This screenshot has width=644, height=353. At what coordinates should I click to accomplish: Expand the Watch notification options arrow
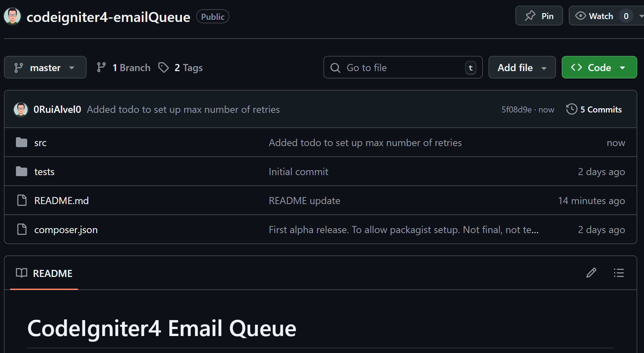click(640, 16)
